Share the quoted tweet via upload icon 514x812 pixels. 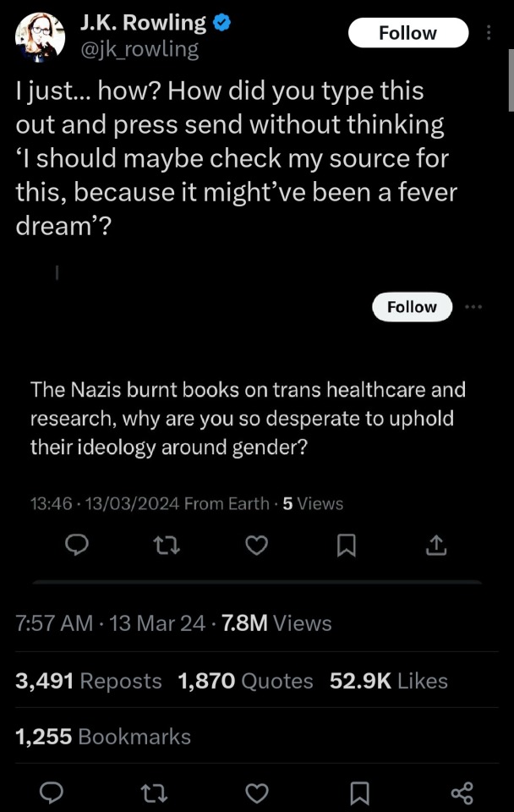[435, 547]
